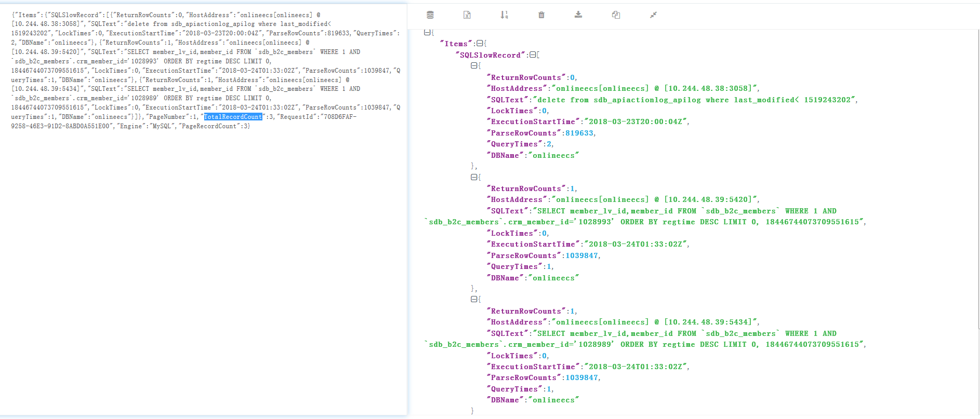The height and width of the screenshot is (419, 980).
Task: Click the HostAddress value ending 48.38:3058
Action: [655, 88]
